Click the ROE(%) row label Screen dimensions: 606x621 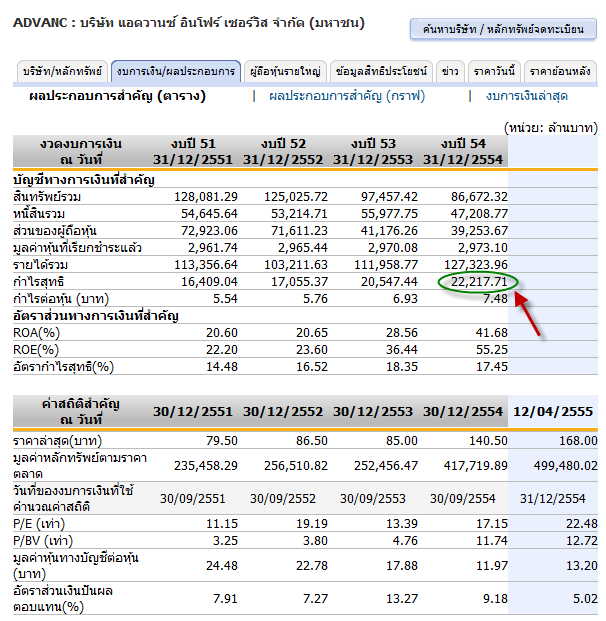36,350
